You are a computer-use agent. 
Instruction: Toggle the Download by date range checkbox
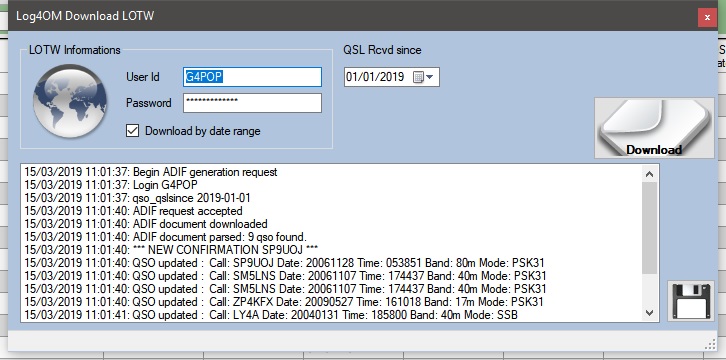132,131
